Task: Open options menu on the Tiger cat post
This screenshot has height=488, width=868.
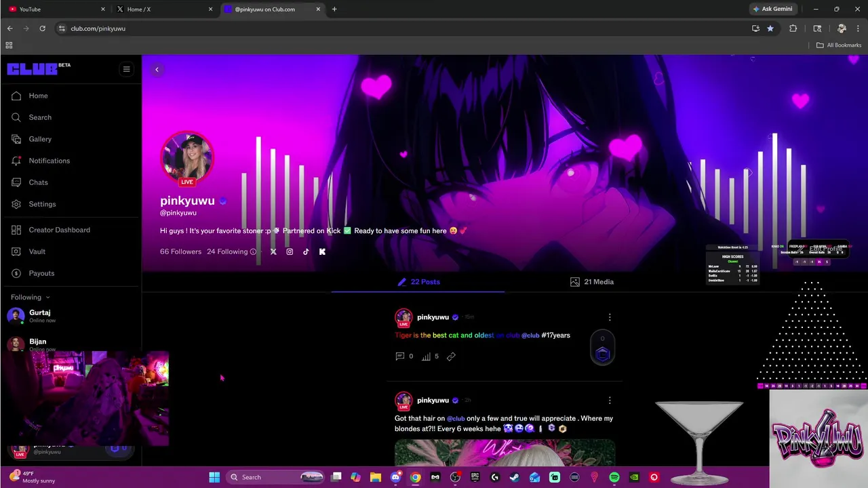Action: 610,317
